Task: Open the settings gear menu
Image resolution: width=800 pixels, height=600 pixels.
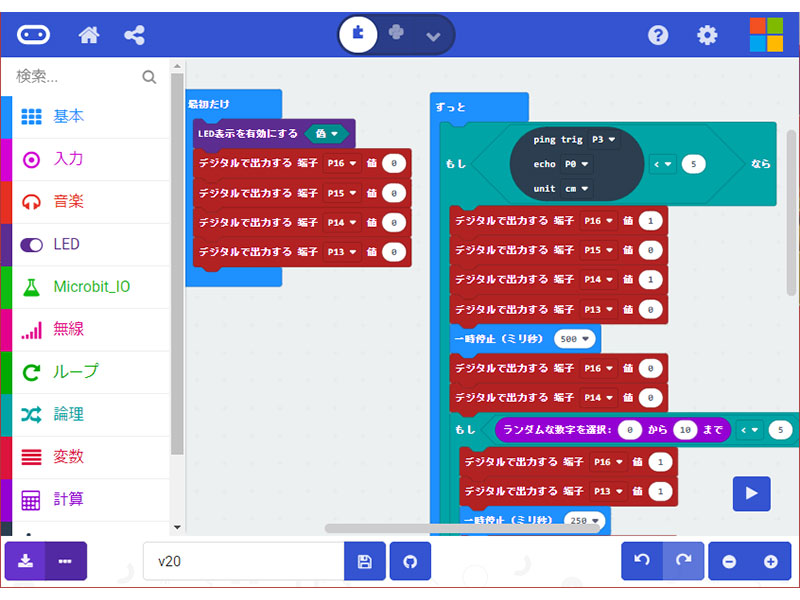Action: point(707,35)
